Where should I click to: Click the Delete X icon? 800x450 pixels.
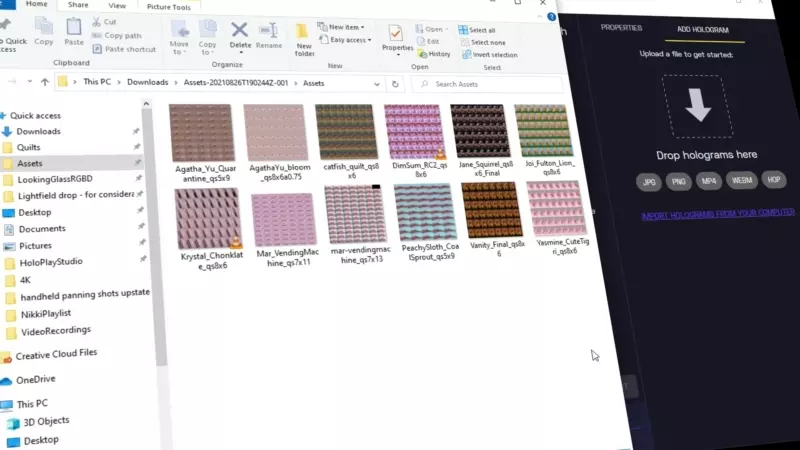coord(239,30)
